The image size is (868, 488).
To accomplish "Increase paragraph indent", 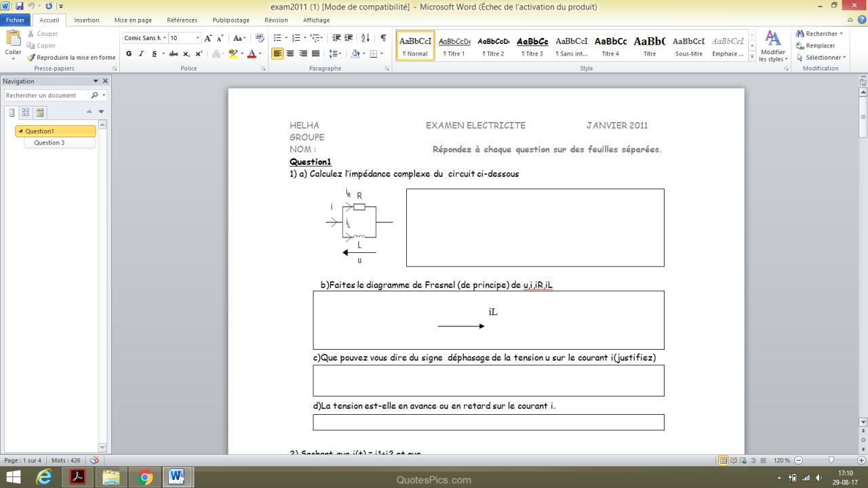I will point(349,38).
